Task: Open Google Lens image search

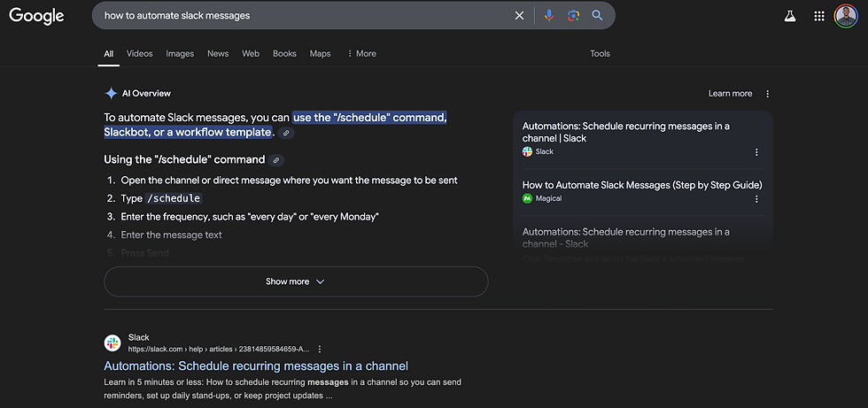Action: pos(573,15)
